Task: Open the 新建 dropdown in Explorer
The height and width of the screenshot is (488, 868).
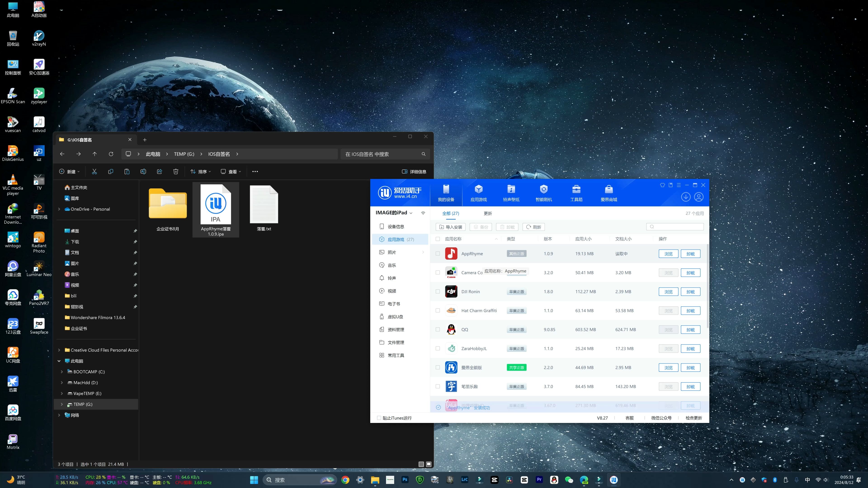Action: (x=69, y=172)
